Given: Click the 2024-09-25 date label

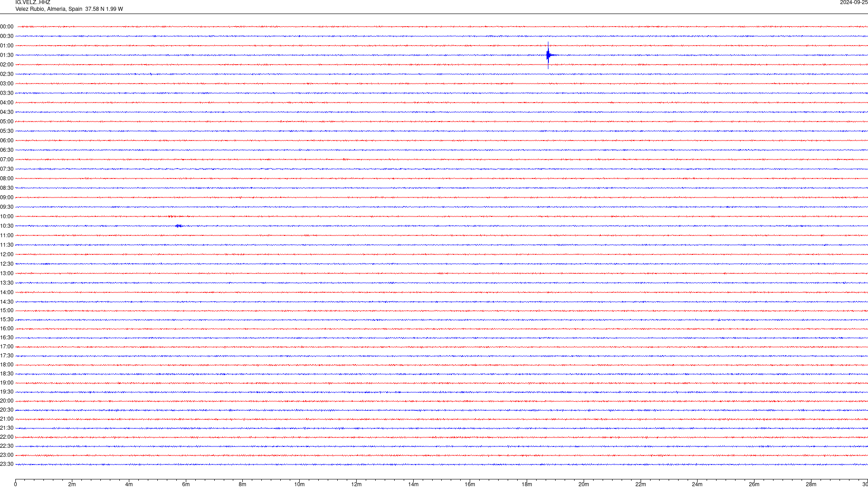Looking at the screenshot, I should [x=854, y=3].
